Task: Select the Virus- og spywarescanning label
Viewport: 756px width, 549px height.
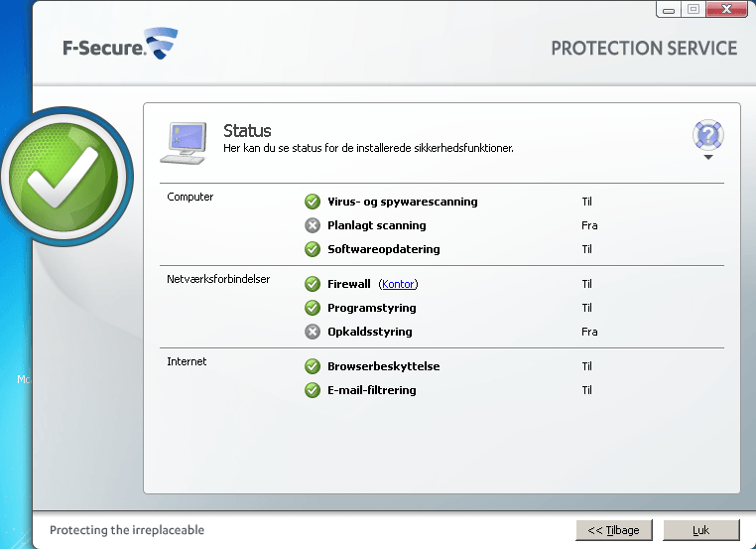Action: 403,202
